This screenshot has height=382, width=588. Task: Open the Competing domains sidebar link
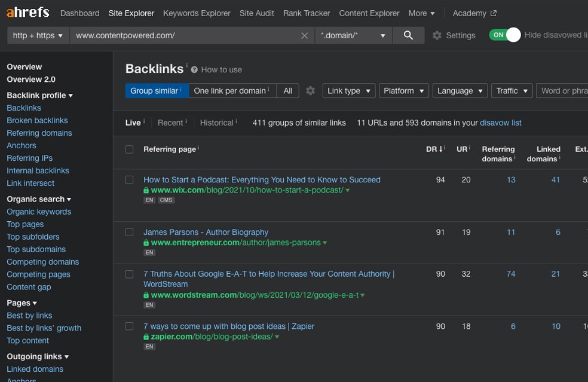pyautogui.click(x=43, y=262)
